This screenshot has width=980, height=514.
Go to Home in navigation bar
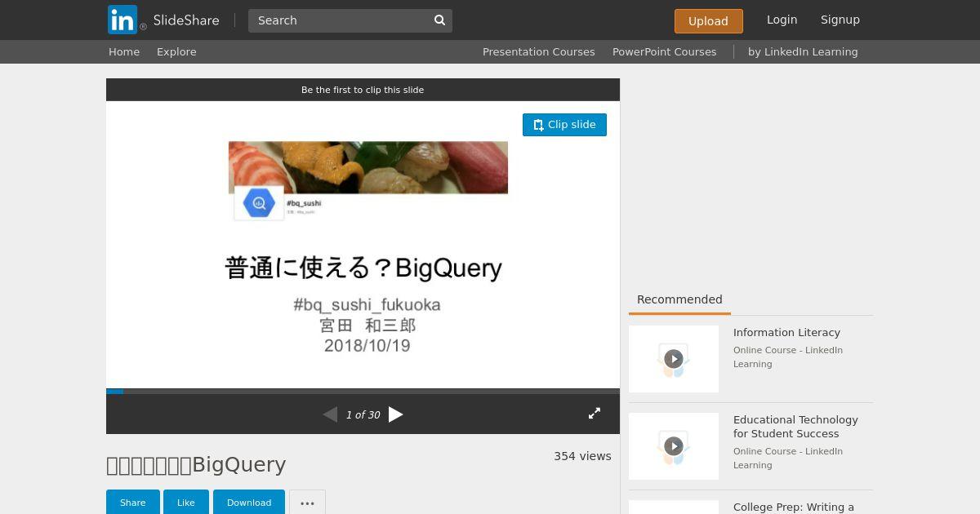click(x=124, y=51)
